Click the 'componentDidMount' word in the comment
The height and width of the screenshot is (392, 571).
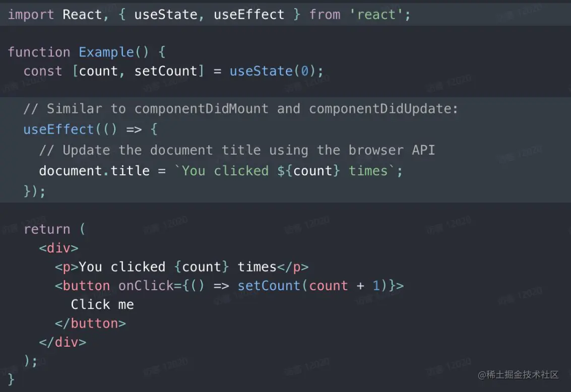pyautogui.click(x=202, y=109)
